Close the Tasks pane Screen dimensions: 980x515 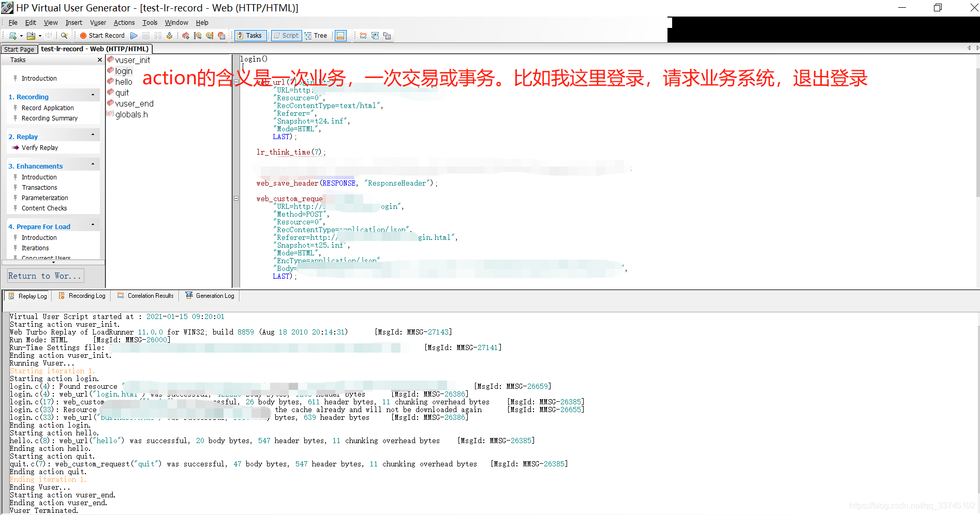(100, 60)
